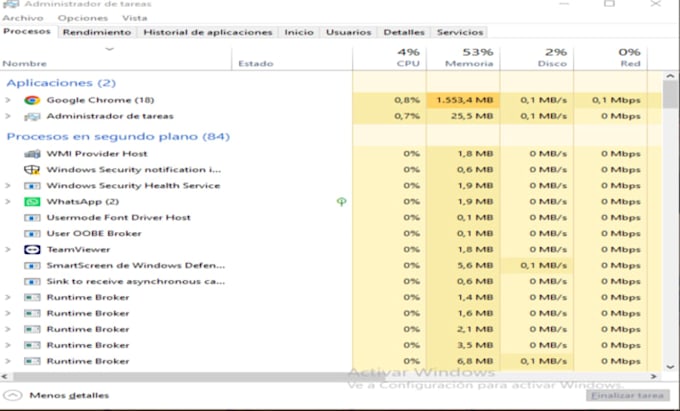Switch to the Servicios tab
The width and height of the screenshot is (680, 411).
(x=460, y=33)
